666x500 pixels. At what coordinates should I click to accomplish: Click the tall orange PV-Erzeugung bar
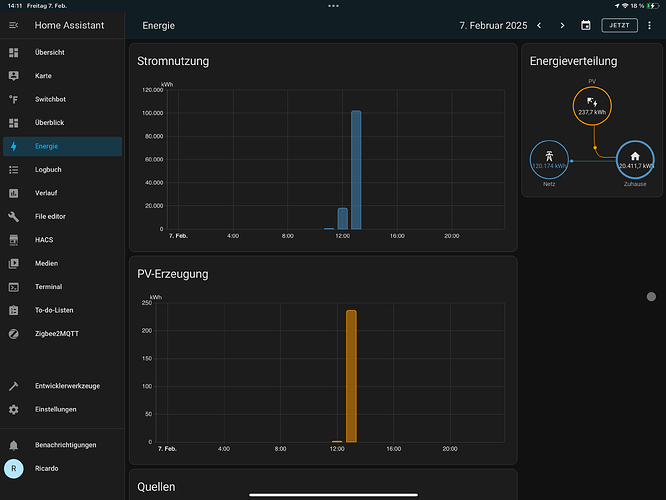[351, 376]
